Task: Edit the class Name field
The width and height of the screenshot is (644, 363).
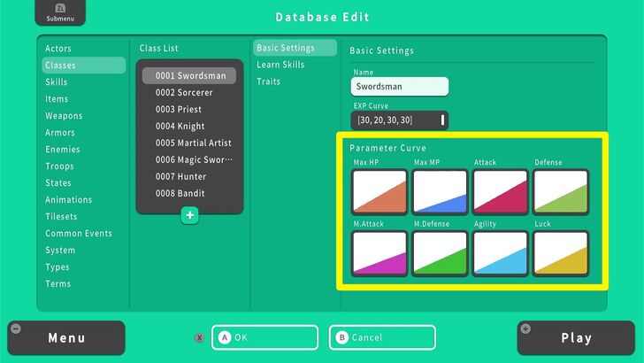Action: point(400,87)
